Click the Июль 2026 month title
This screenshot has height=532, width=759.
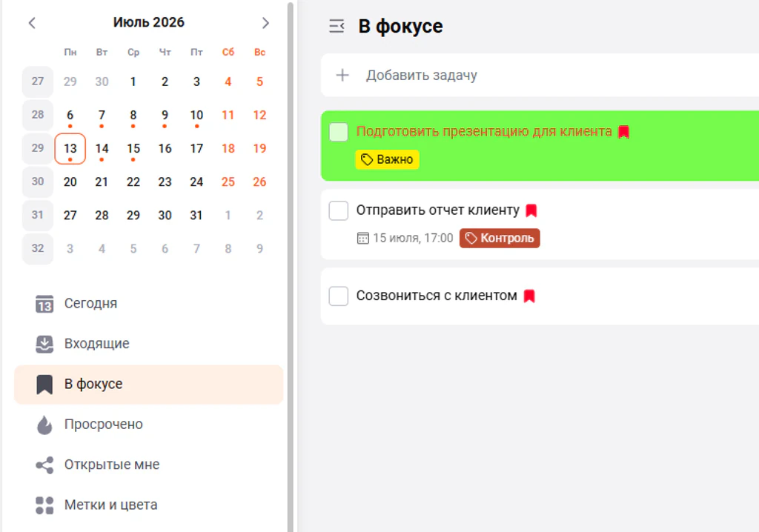[148, 22]
